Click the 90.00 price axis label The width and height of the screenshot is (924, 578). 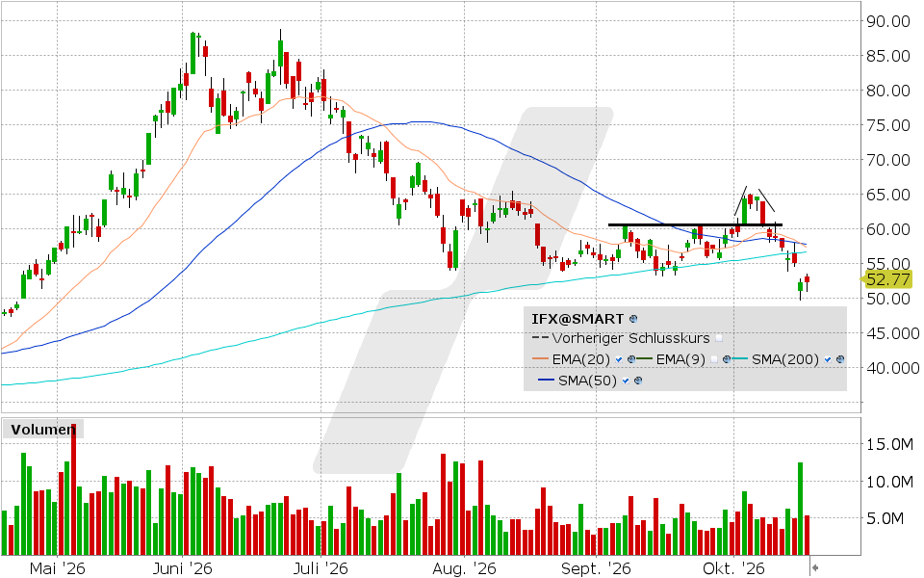(888, 21)
